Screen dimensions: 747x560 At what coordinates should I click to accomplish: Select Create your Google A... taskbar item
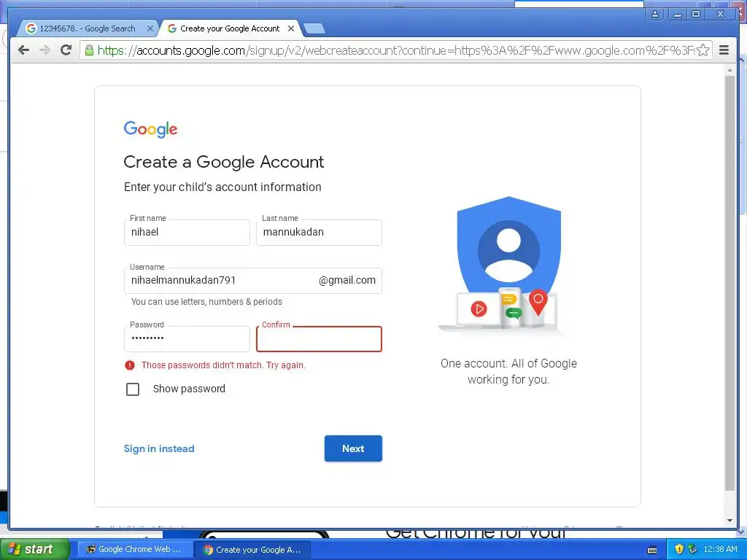(253, 550)
